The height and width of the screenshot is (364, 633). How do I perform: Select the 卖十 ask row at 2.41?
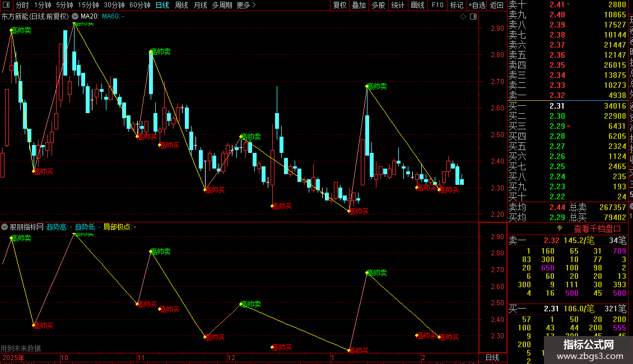tap(567, 4)
